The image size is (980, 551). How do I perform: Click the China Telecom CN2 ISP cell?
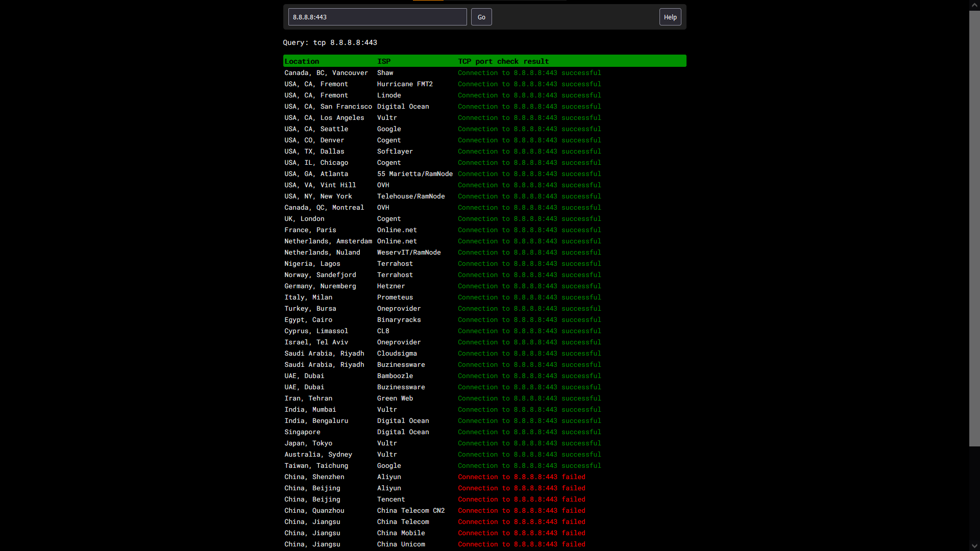coord(410,511)
